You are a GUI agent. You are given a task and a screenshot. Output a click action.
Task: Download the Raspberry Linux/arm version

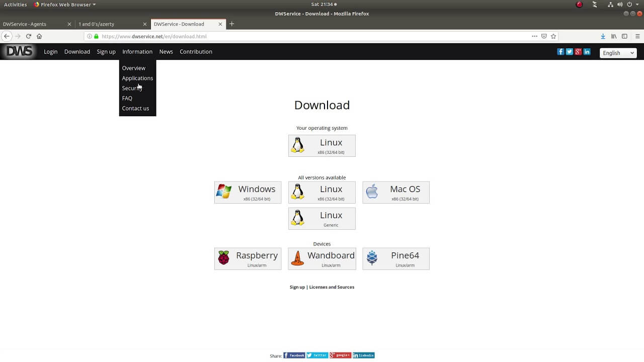[x=248, y=259]
